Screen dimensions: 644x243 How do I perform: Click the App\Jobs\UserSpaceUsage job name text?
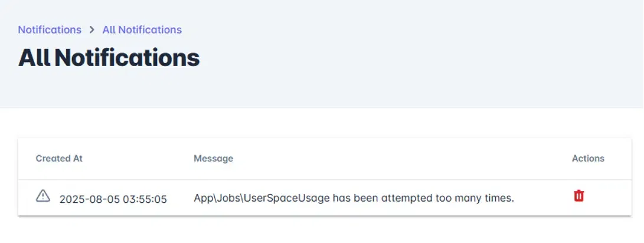[261, 198]
